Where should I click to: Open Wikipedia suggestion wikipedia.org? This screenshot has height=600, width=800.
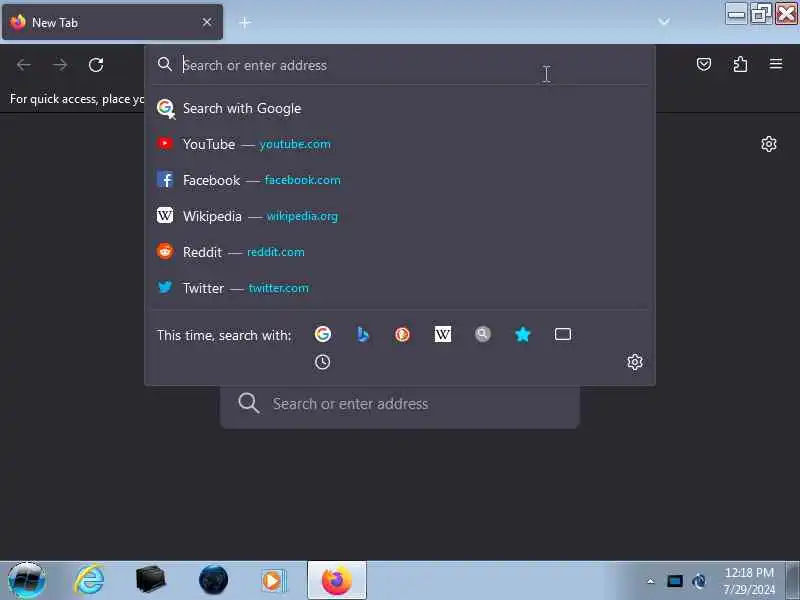tap(400, 216)
